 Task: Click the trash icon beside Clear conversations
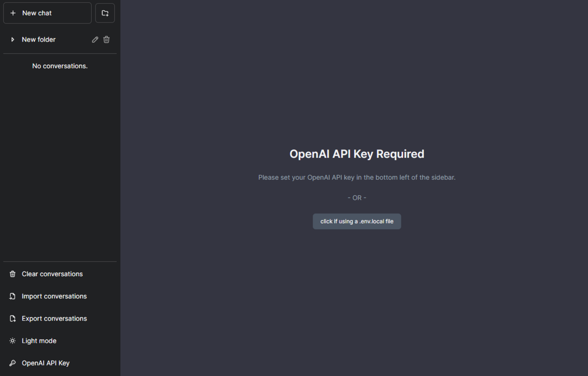(x=12, y=274)
